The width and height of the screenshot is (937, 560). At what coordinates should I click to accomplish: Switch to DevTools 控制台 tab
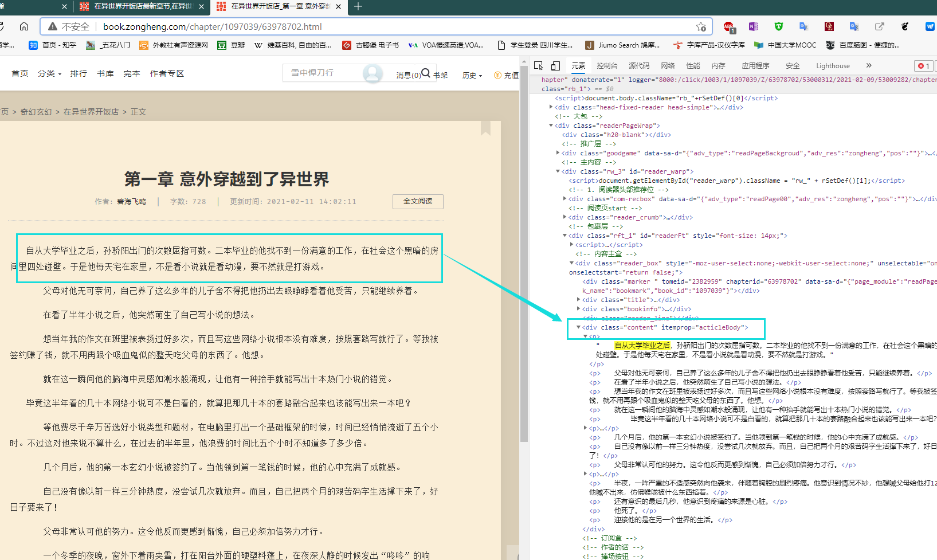607,65
